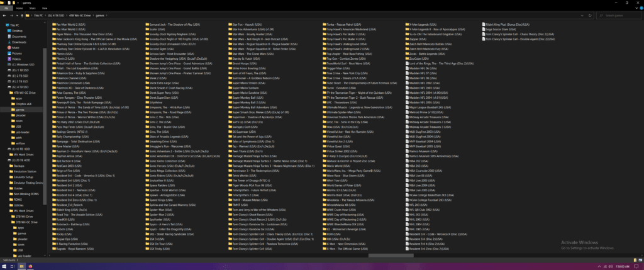644x270 pixels.
Task: Select Metroid Prime (v1.02)(USA) file icon
Action: click(x=407, y=112)
